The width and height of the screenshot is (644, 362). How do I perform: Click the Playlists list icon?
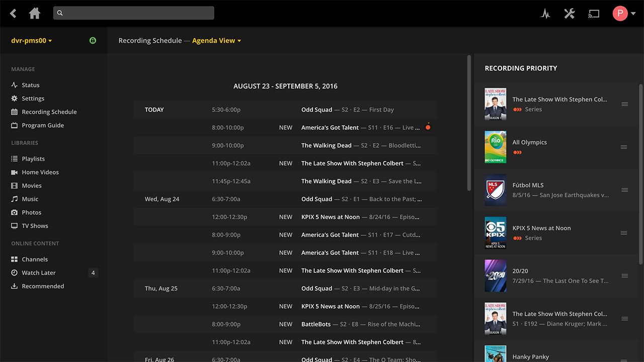[15, 159]
